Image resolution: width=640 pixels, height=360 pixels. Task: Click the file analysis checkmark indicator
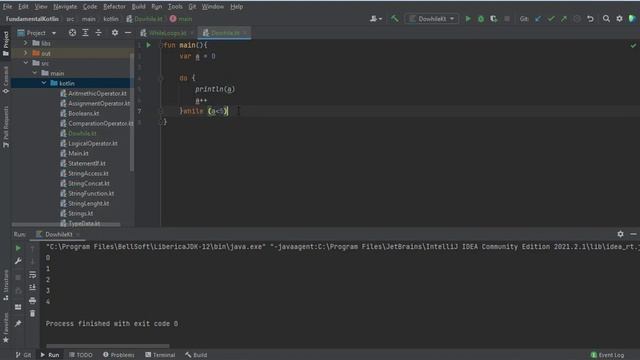(633, 45)
